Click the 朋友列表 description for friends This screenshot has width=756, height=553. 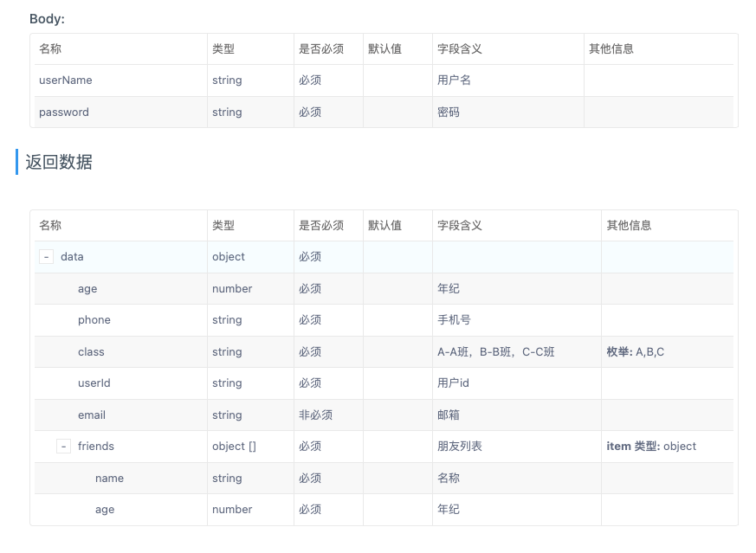coord(459,447)
